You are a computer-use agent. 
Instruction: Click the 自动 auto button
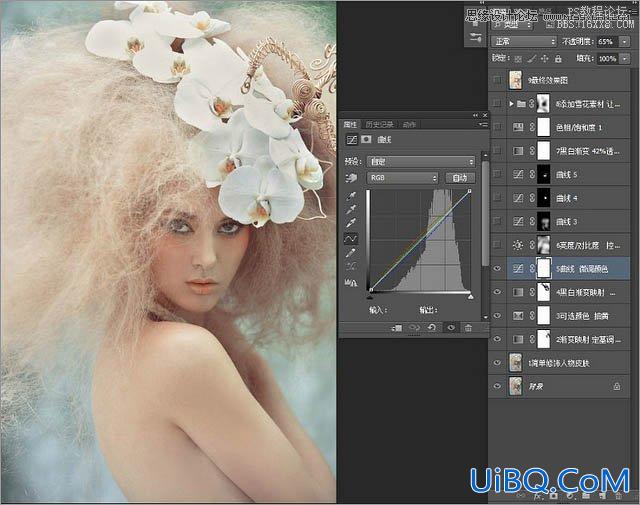[x=460, y=178]
